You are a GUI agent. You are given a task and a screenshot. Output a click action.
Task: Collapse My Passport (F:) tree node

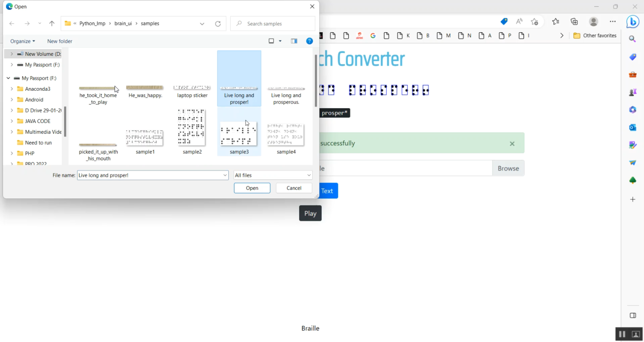8,78
